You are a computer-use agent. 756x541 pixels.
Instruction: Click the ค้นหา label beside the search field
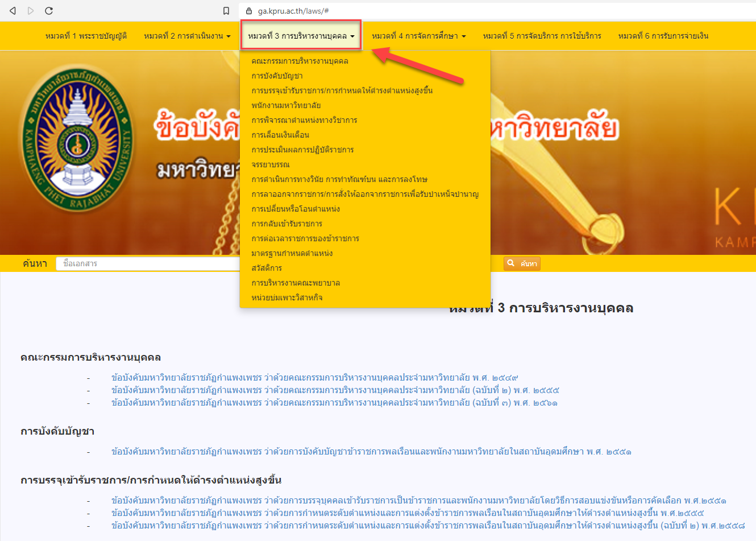pos(35,263)
